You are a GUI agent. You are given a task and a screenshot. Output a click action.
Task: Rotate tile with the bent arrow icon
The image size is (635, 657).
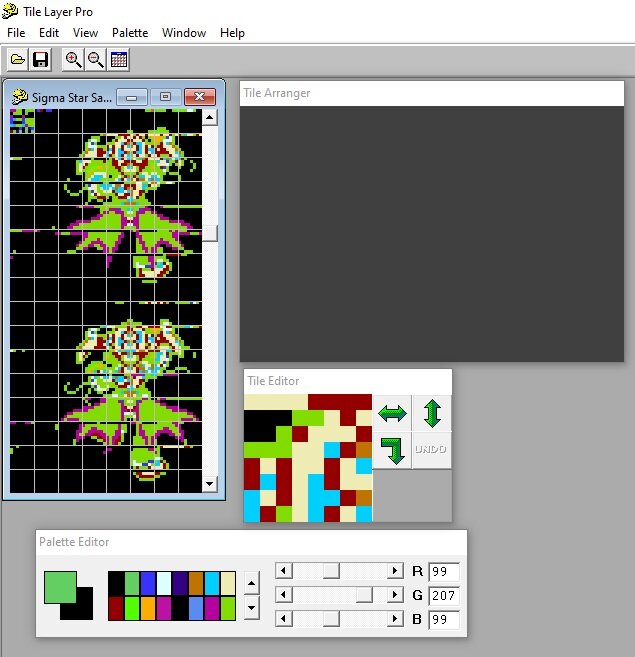(x=392, y=450)
